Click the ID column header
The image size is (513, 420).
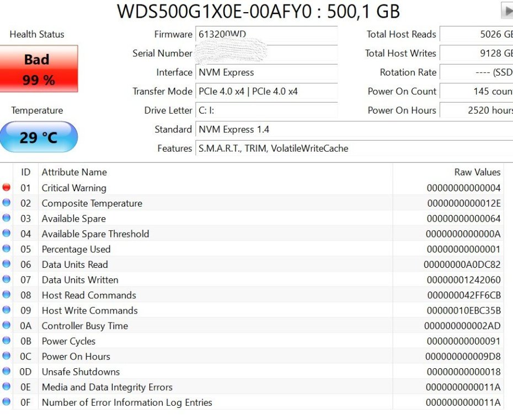pyautogui.click(x=25, y=172)
